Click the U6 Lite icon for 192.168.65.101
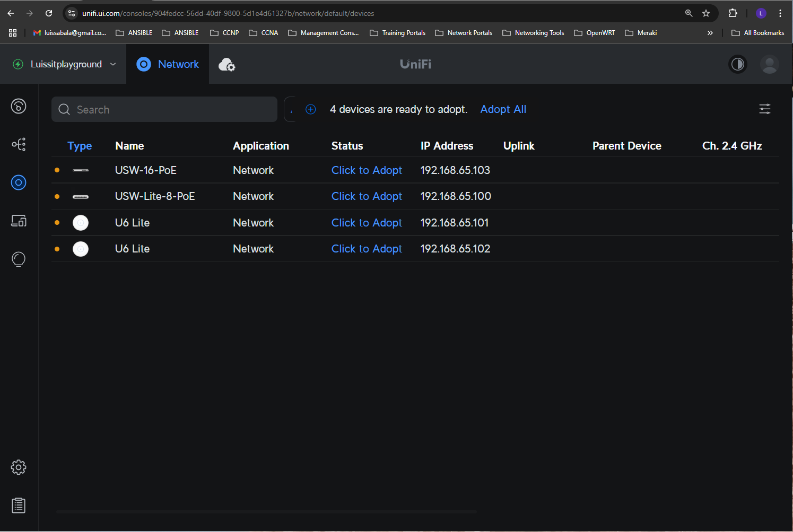 (81, 223)
